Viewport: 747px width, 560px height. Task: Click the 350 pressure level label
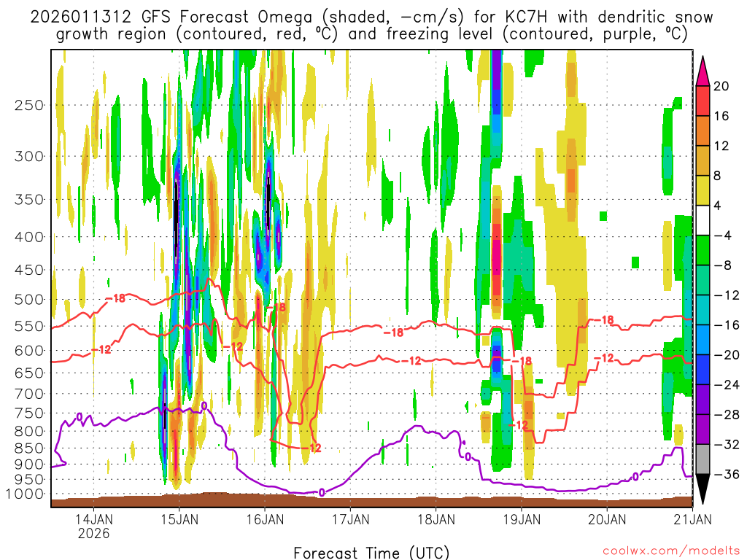tap(29, 200)
